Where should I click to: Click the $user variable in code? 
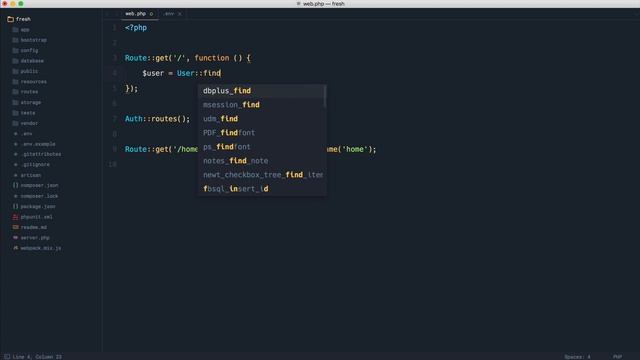point(153,73)
